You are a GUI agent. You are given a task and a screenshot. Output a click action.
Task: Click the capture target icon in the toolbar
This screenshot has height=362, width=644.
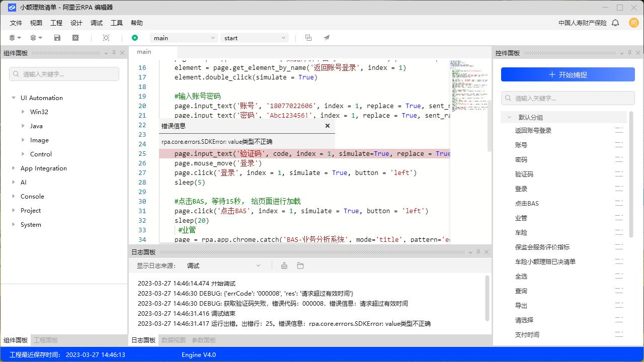[106, 38]
